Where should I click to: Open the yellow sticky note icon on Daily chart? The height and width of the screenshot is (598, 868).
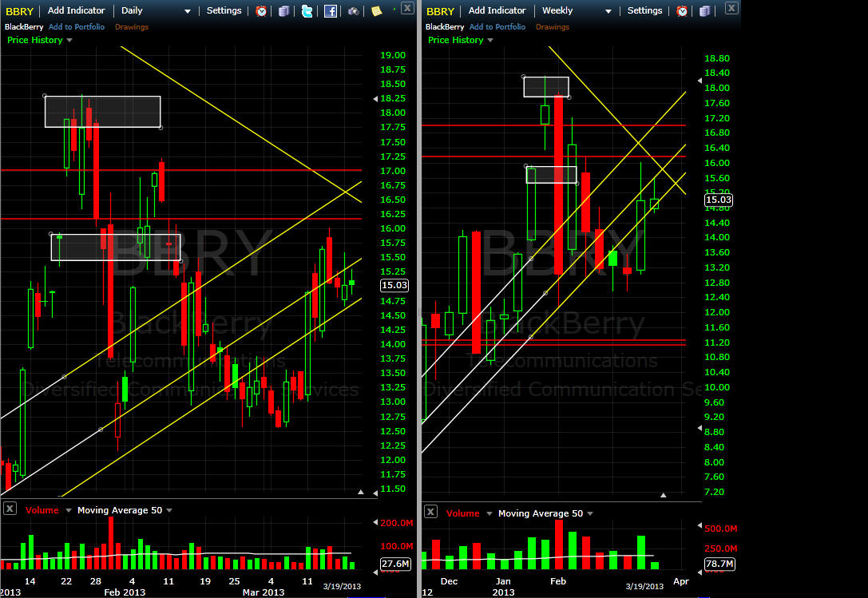click(x=376, y=11)
